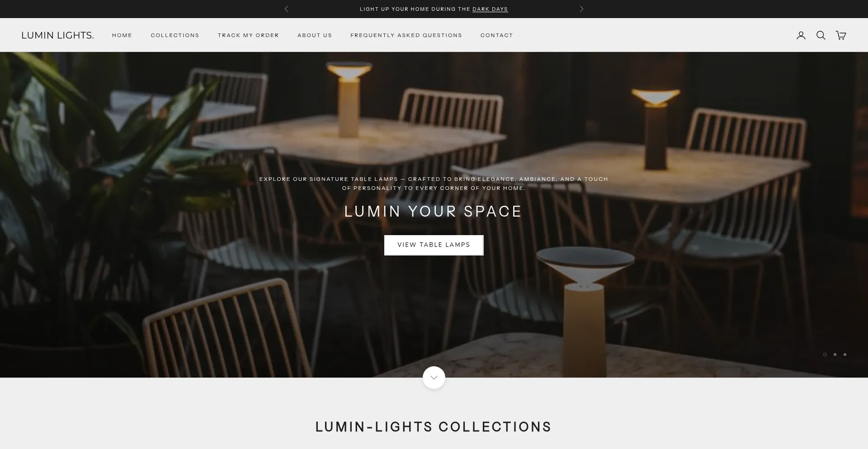Go to the Home menu item

[x=122, y=35]
